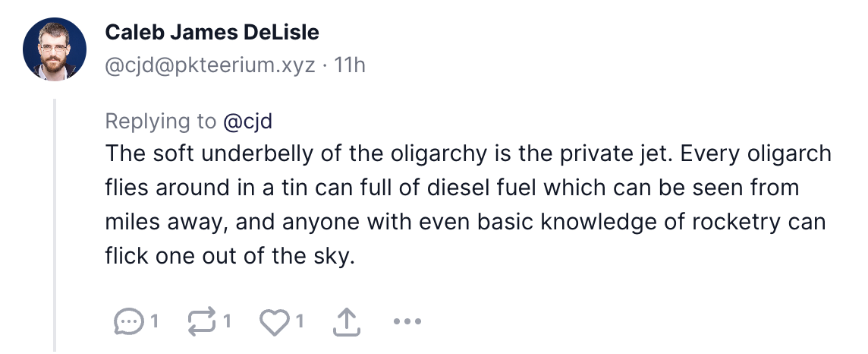
Task: Click the @cjd@pkteerium.xyz handle
Action: [x=210, y=65]
